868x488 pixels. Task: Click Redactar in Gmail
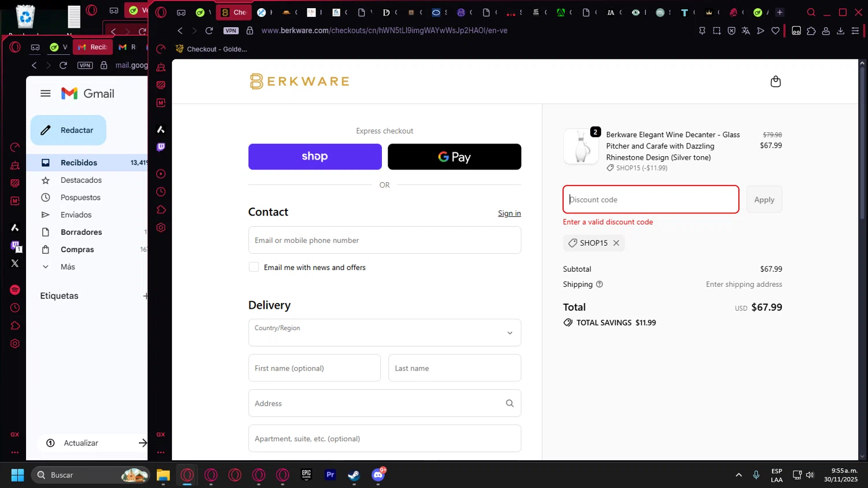[x=68, y=130]
